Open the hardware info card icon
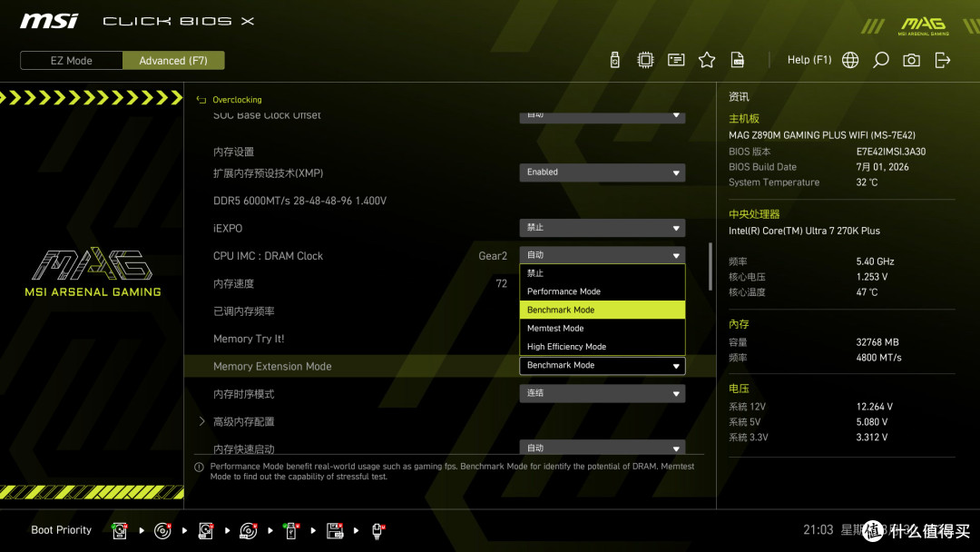This screenshot has height=552, width=980. coord(676,60)
